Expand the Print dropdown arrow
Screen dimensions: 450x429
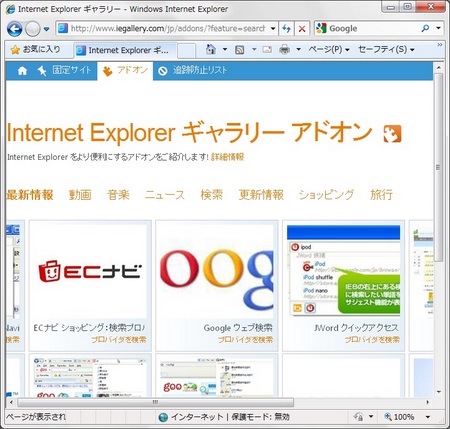pos(298,50)
